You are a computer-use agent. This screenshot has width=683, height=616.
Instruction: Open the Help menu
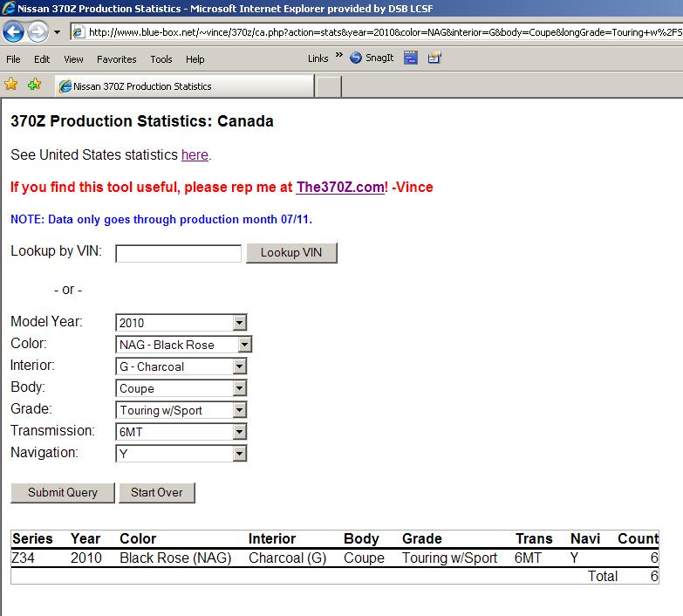[x=195, y=59]
